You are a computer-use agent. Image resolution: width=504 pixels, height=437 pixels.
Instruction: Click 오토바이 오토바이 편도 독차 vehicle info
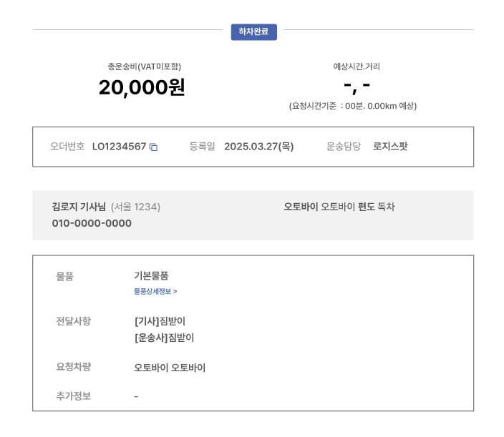(339, 207)
